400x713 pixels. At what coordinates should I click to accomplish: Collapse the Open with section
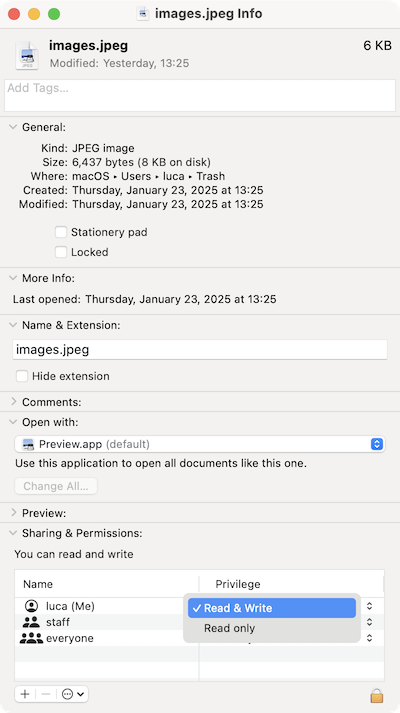13,422
